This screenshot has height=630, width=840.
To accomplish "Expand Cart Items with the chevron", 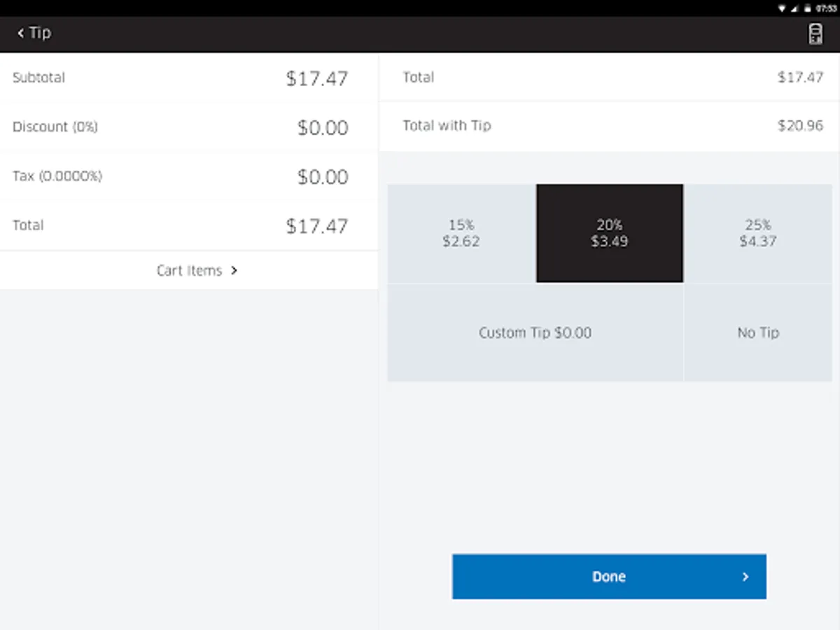I will 234,271.
